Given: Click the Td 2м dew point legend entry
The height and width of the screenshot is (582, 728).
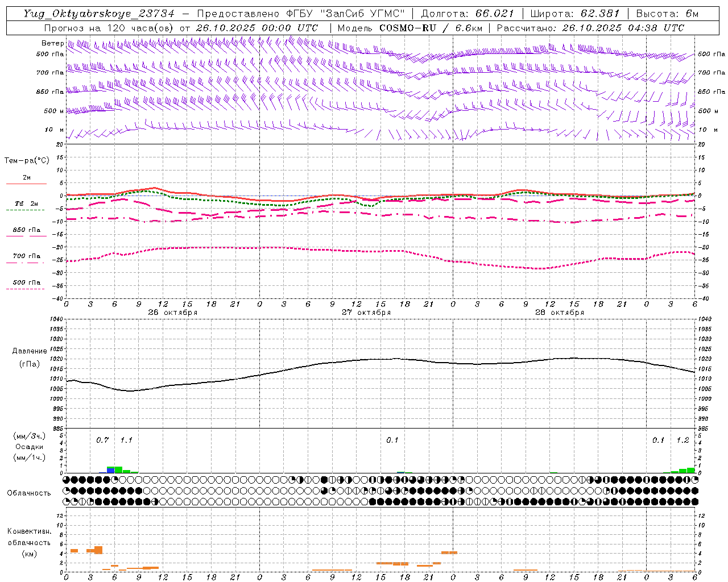Looking at the screenshot, I should tap(27, 203).
